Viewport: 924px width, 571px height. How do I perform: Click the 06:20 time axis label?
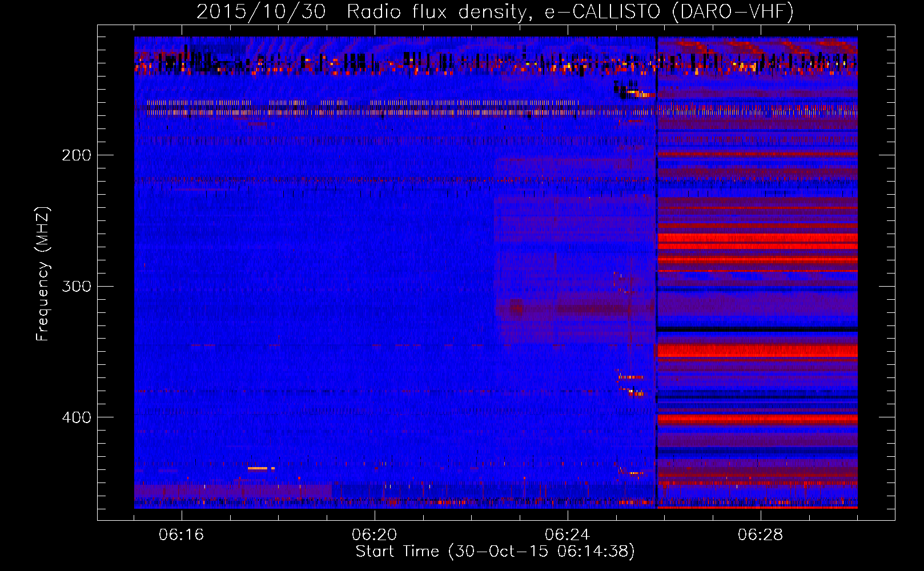coord(375,535)
